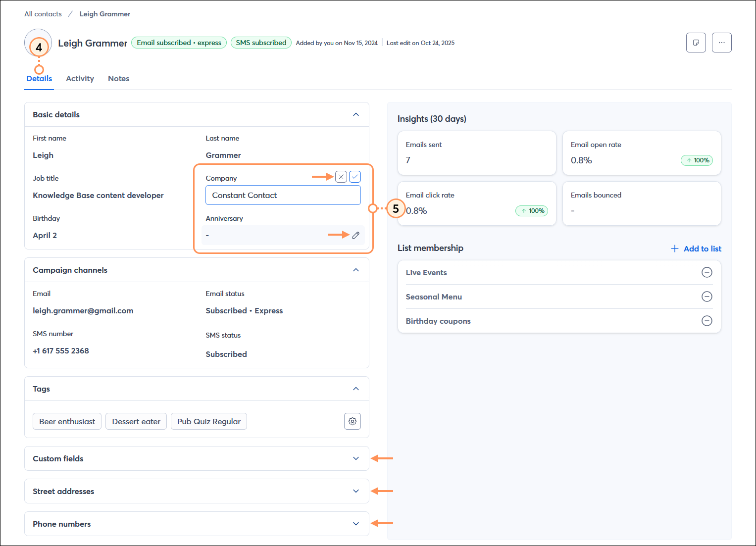Collapse the Tags section
This screenshot has height=546, width=756.
point(355,389)
